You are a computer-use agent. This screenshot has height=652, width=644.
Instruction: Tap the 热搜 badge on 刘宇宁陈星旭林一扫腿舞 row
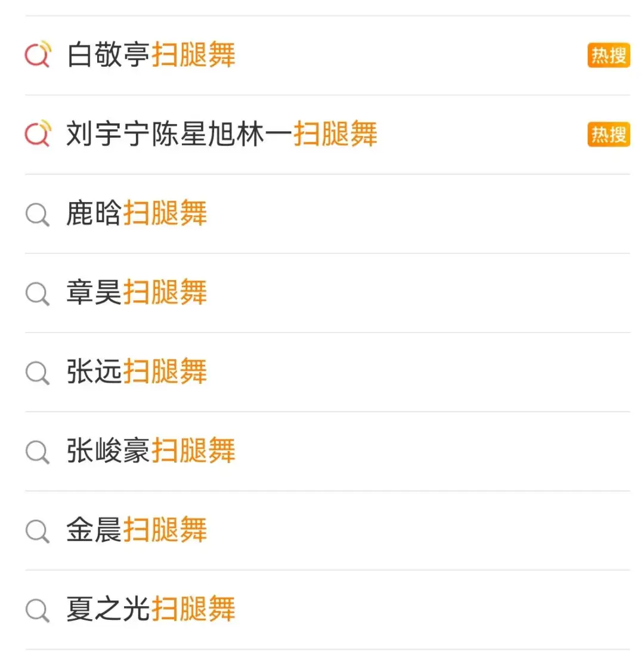click(608, 135)
